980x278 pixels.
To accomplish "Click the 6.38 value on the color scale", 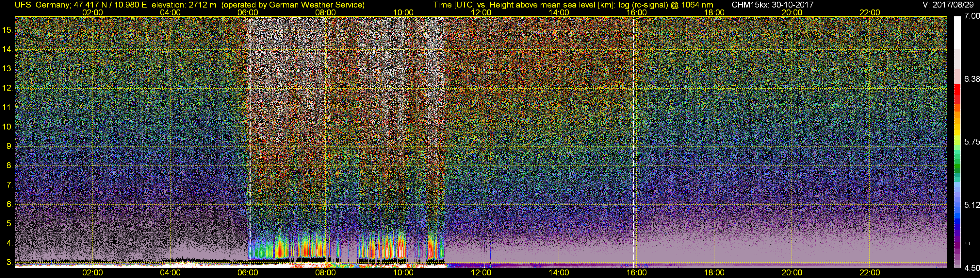I will tap(972, 79).
